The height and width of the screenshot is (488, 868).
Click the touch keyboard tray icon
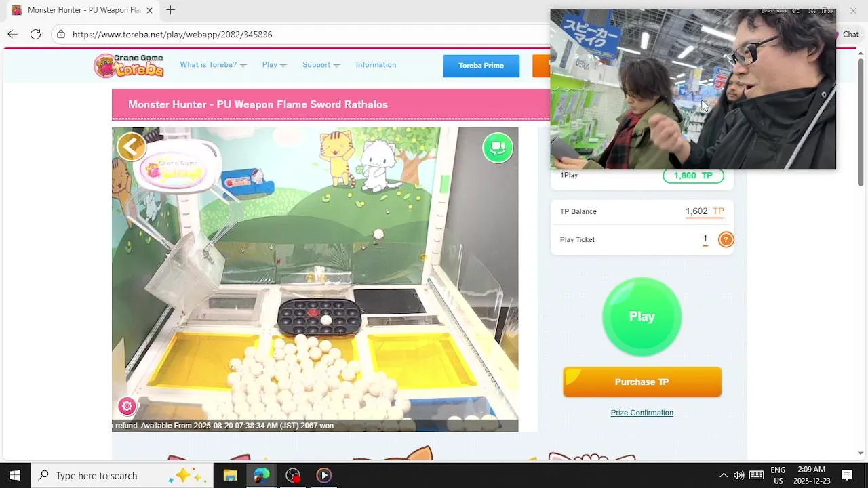[x=757, y=475]
